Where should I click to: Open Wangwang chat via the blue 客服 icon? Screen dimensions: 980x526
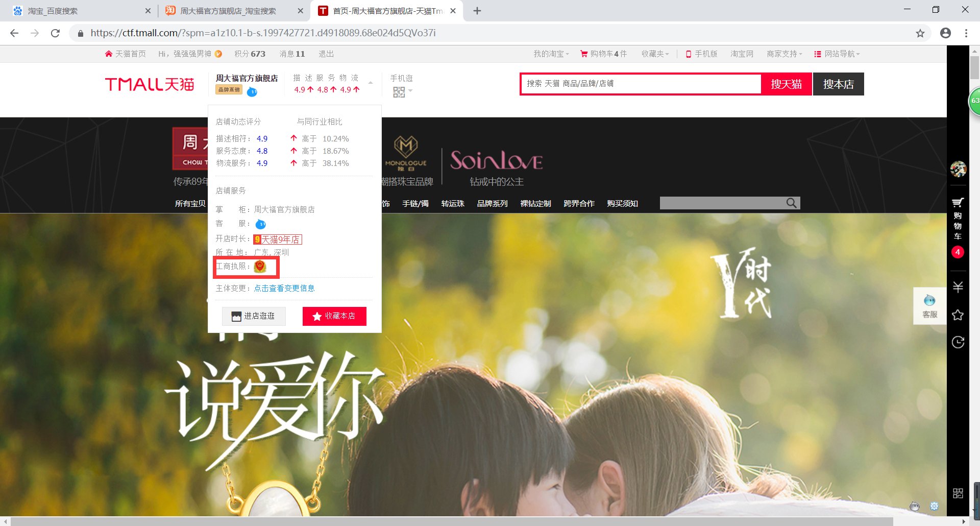click(260, 224)
